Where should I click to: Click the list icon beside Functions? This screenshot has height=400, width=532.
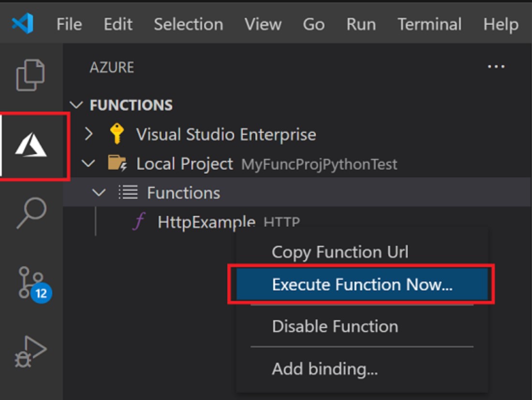coord(128,193)
